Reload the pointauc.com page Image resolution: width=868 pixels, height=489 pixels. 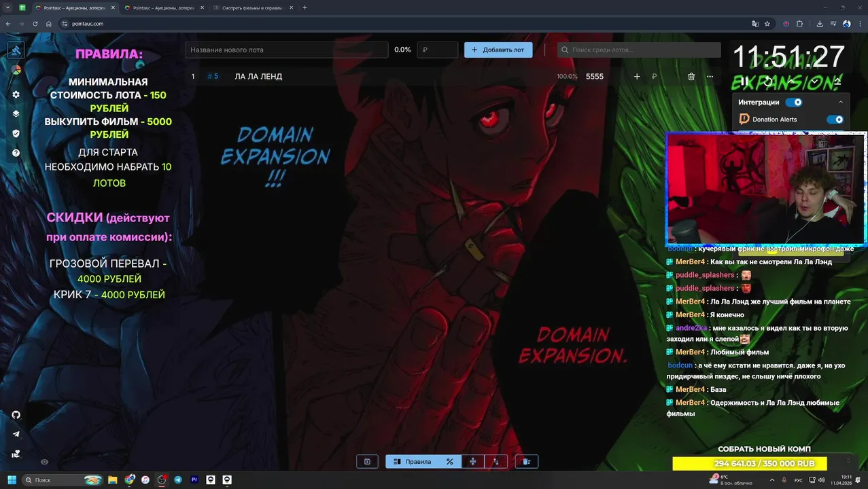(x=35, y=24)
